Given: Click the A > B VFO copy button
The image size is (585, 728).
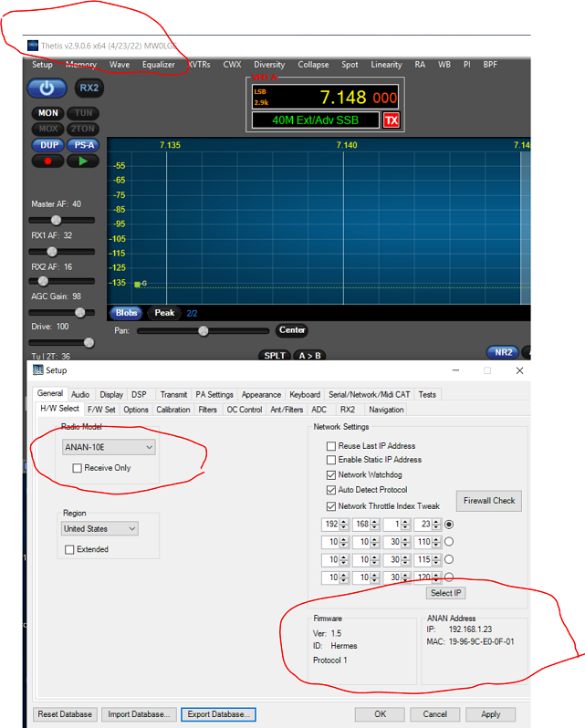Looking at the screenshot, I should coord(309,355).
